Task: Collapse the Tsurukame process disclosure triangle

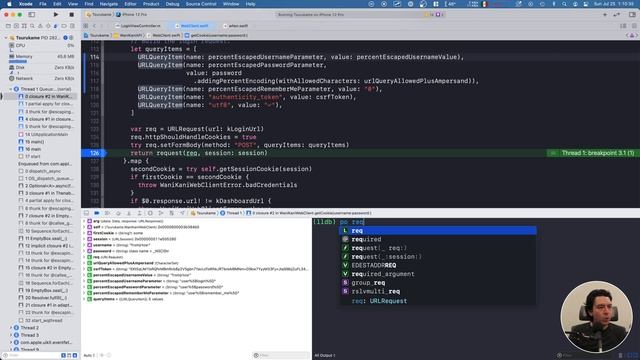Action: pyautogui.click(x=6, y=38)
